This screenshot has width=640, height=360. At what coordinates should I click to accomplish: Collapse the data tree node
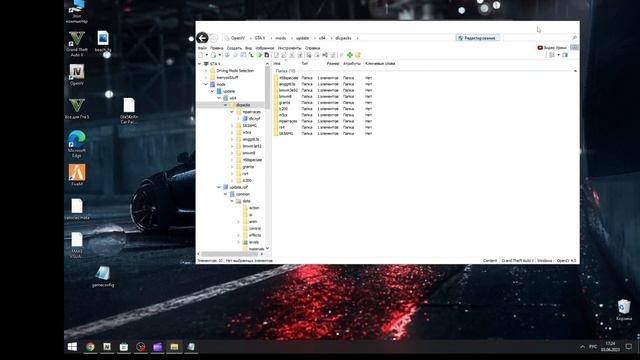point(232,201)
